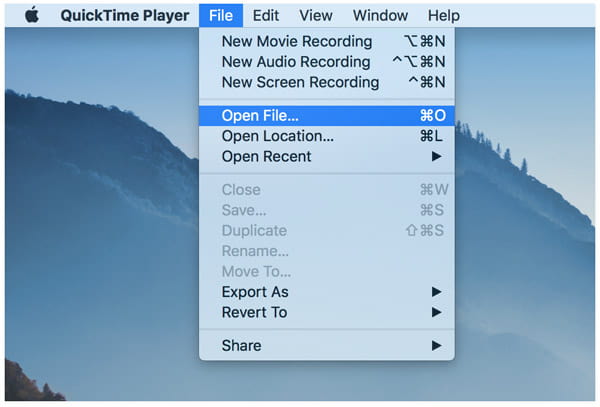Close the open File menu

pyautogui.click(x=221, y=16)
